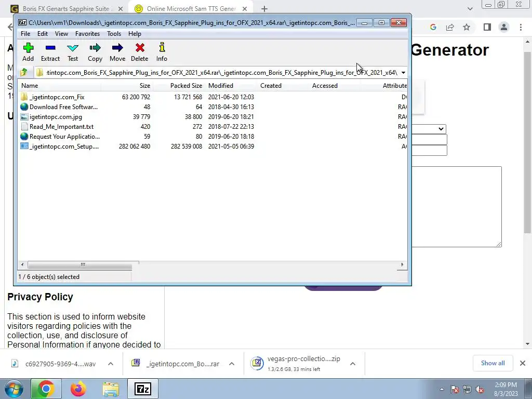Close the Boris FX Genarts tab
The image size is (532, 399).
[x=121, y=9]
